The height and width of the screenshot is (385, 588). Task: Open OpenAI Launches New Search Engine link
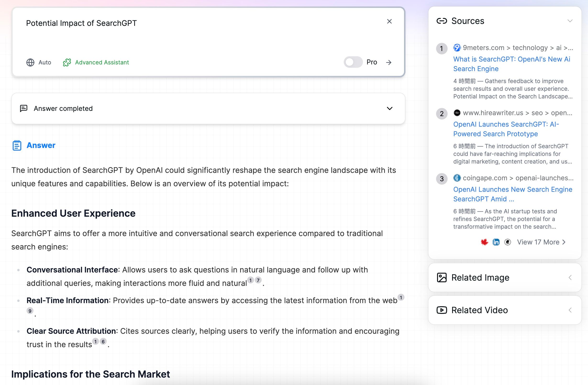click(513, 194)
